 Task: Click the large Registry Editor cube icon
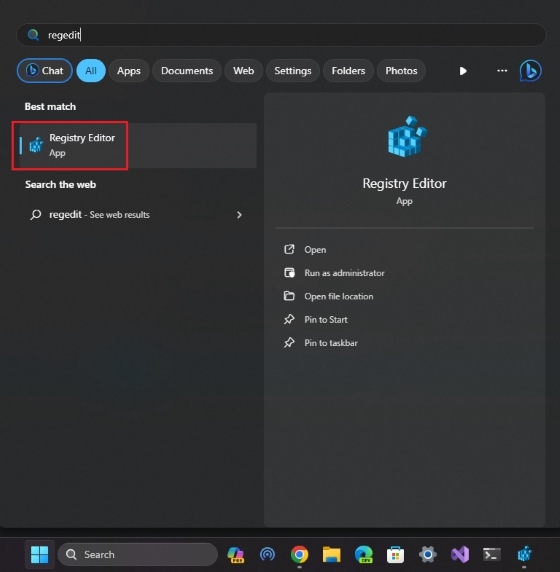coord(407,136)
